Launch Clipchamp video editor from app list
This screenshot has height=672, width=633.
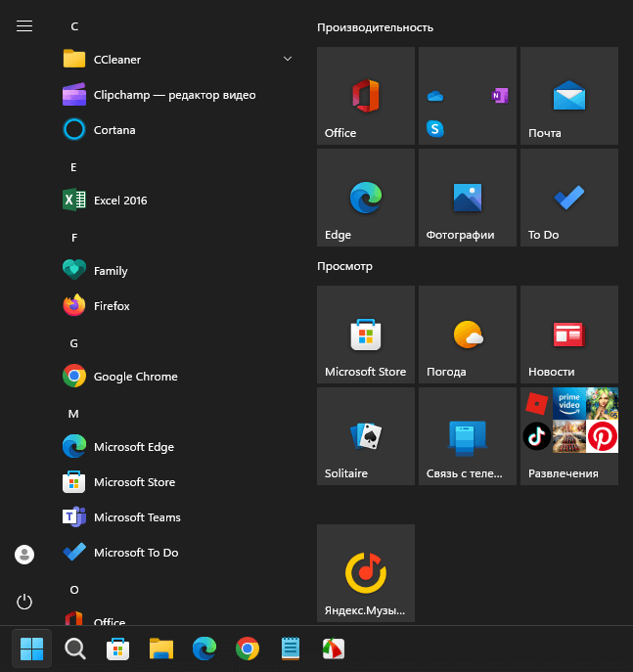[x=178, y=95]
